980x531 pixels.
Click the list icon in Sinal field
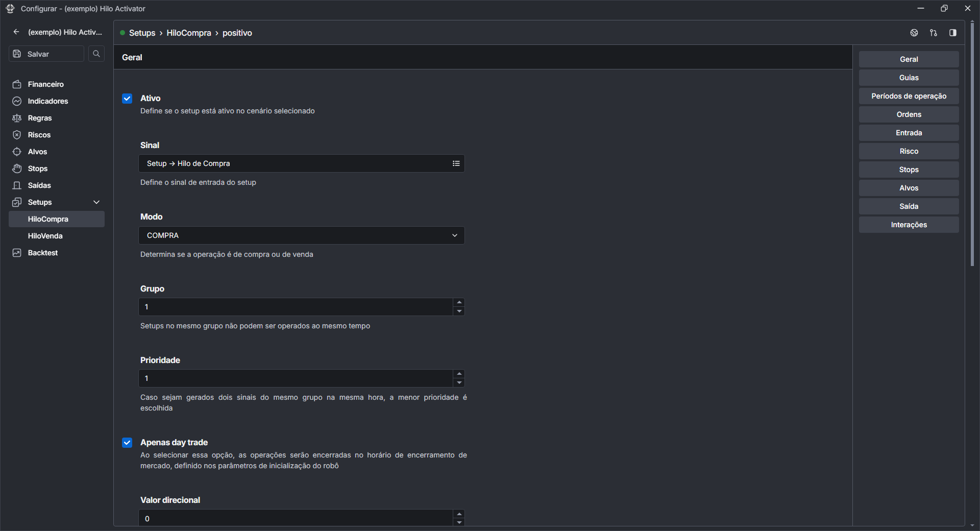456,163
